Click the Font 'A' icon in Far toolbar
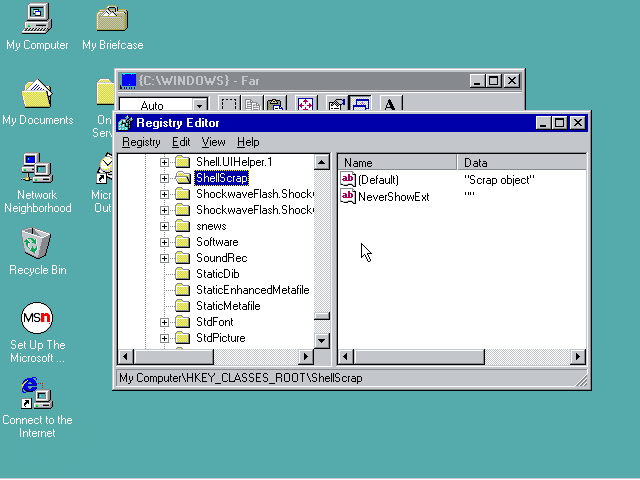The width and height of the screenshot is (640, 480). pyautogui.click(x=391, y=105)
